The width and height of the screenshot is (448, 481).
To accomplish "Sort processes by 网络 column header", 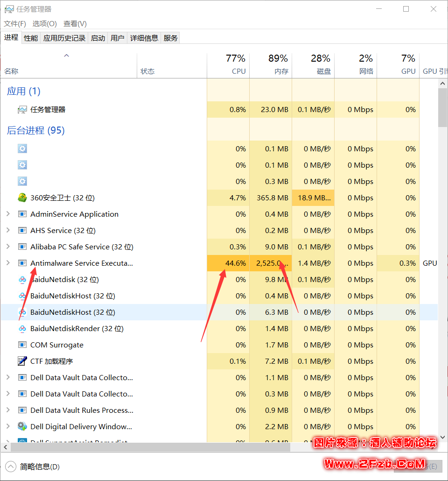I will pos(356,65).
